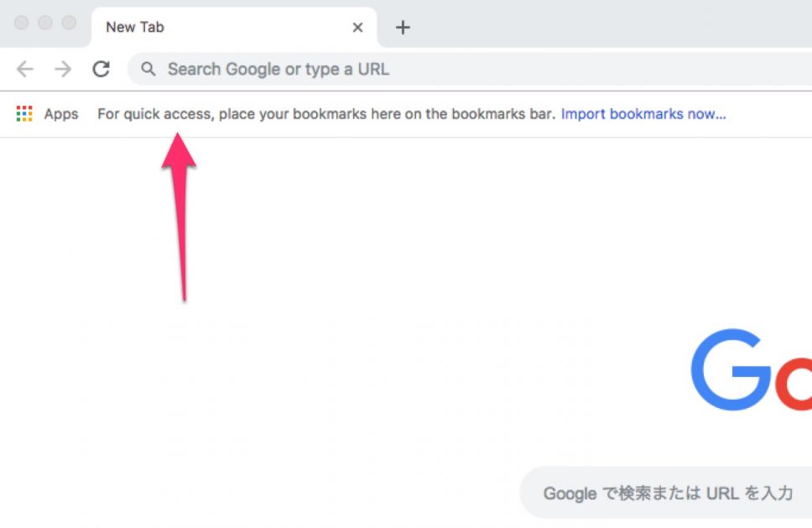Image resolution: width=812 pixels, height=528 pixels.
Task: Click the magnifier icon in address bar
Action: (148, 69)
